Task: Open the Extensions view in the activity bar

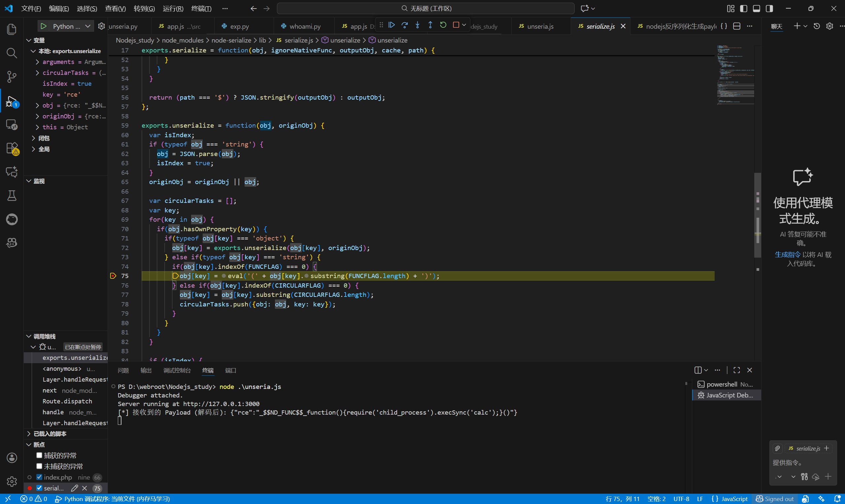Action: [x=12, y=148]
